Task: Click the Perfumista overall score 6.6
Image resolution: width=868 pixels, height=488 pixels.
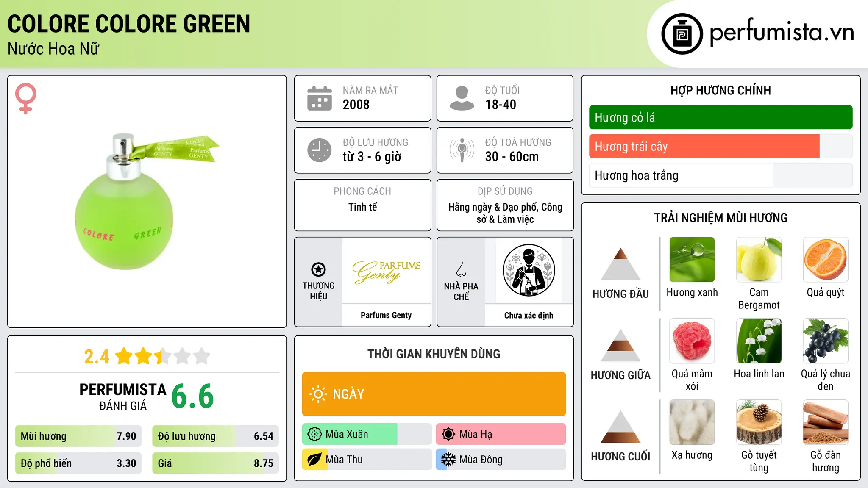Action: [x=192, y=396]
